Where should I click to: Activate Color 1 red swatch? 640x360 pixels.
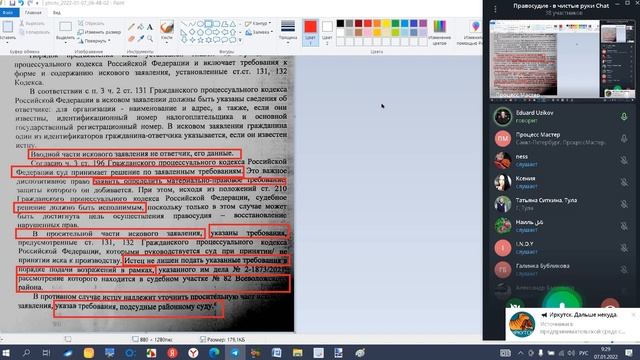pyautogui.click(x=310, y=32)
